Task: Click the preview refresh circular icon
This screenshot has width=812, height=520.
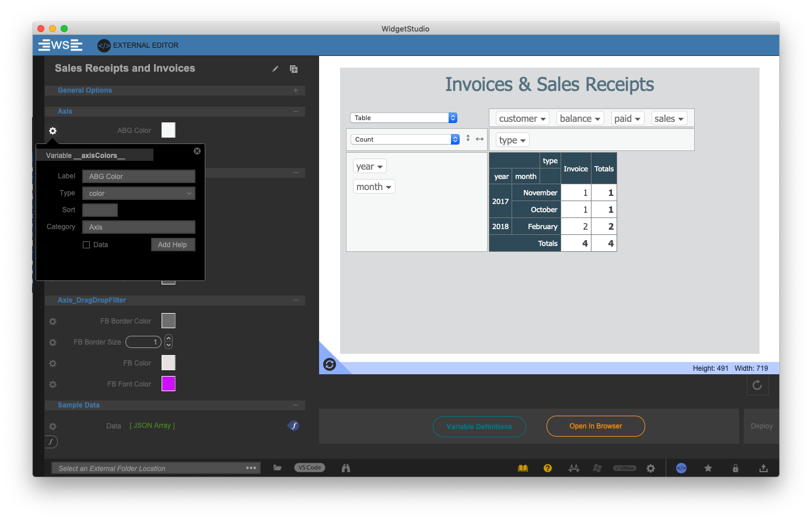Action: coord(330,364)
